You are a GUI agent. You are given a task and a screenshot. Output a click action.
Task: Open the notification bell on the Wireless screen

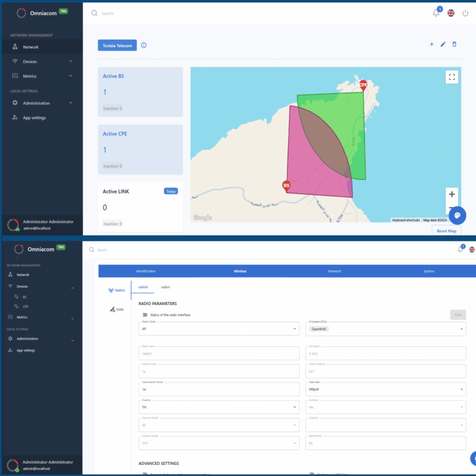pos(460,250)
